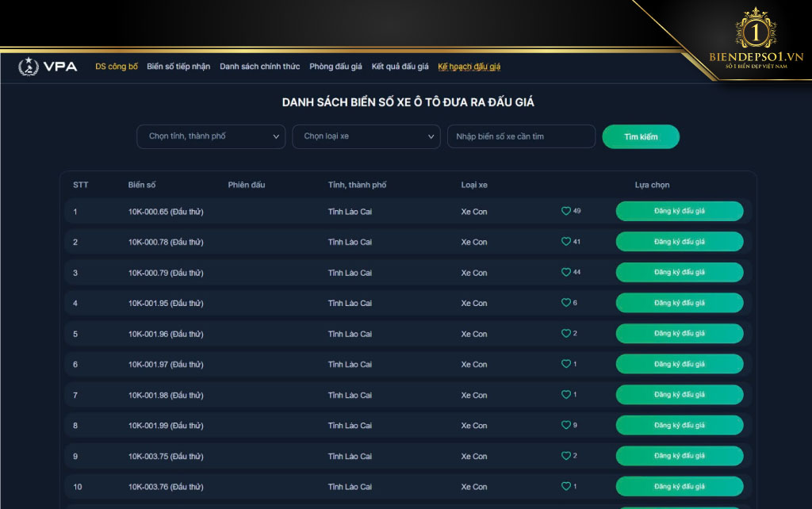Like plate 10K-000.78 via heart icon
This screenshot has height=509, width=812.
566,242
